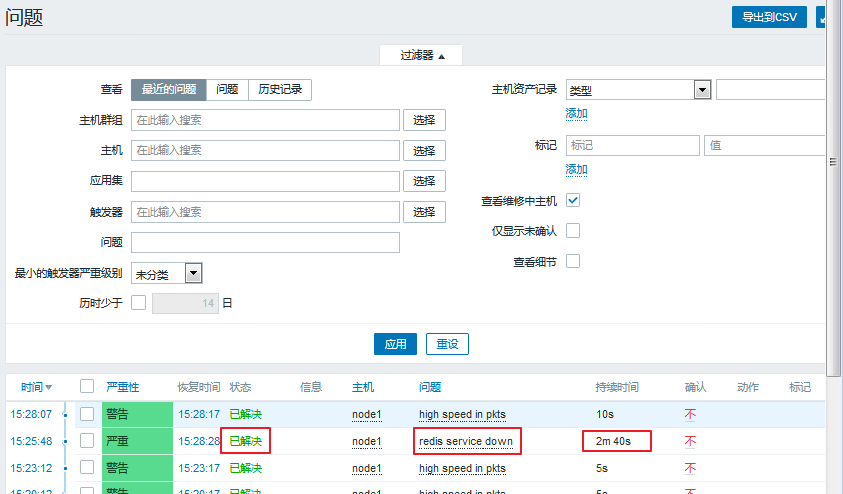Open recovery time 15:28:28
843x494 pixels.
pyautogui.click(x=199, y=441)
